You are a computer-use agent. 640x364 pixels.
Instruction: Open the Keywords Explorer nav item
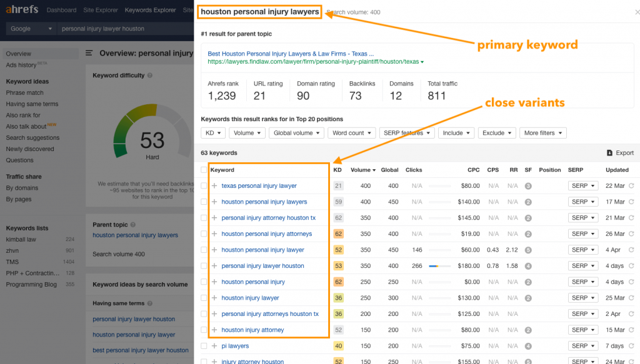click(x=150, y=10)
